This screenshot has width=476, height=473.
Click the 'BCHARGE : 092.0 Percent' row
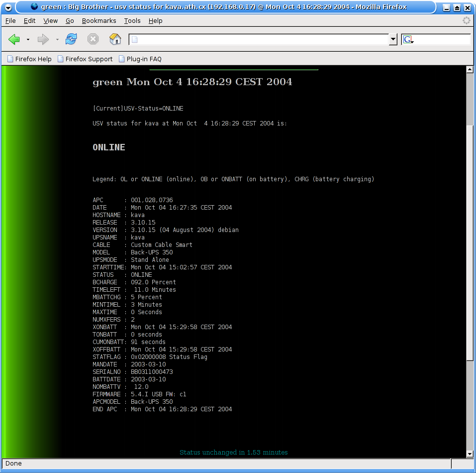[x=134, y=282]
